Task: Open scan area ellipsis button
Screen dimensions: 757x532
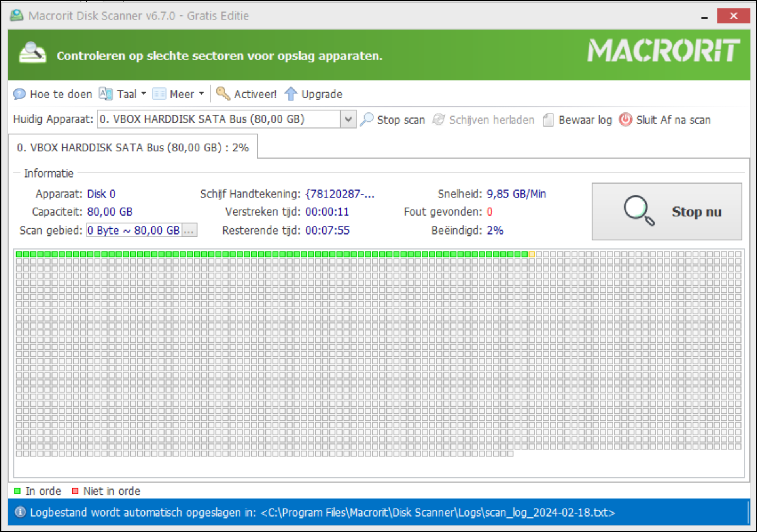Action: coord(189,230)
